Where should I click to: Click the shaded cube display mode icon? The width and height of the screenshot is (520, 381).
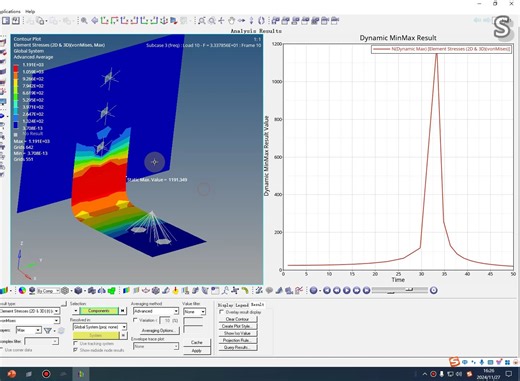78,291
